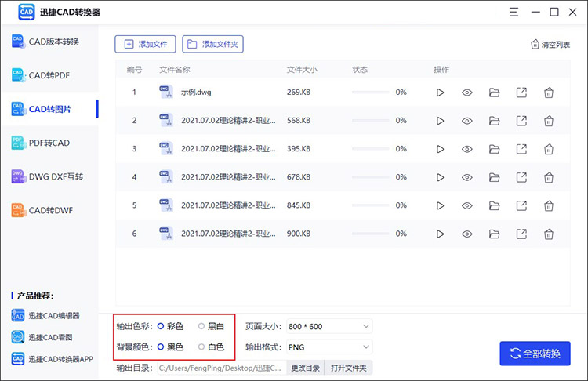Click the share icon for 示例.dwg
This screenshot has height=381, width=588.
pyautogui.click(x=521, y=93)
